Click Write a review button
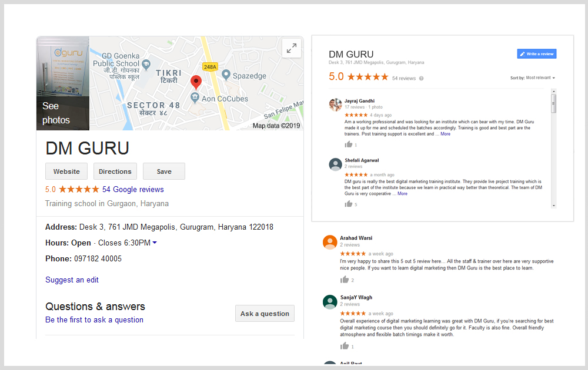Image resolution: width=588 pixels, height=370 pixels. pos(537,53)
